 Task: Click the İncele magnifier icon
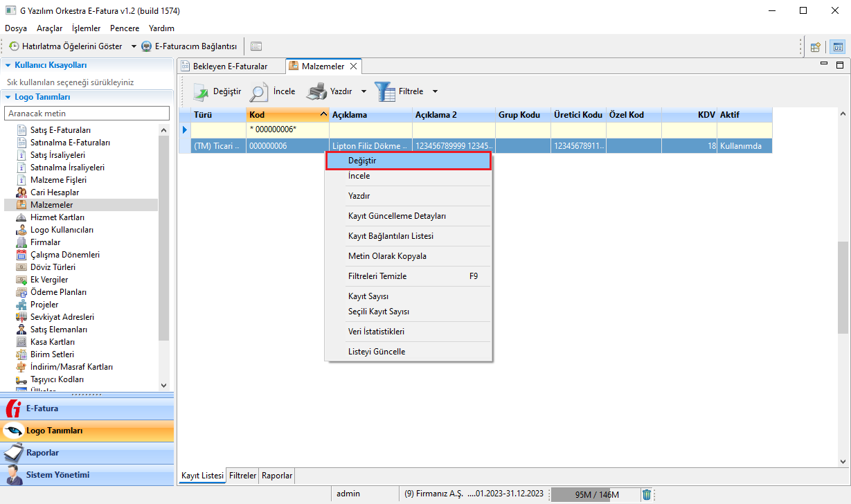259,91
